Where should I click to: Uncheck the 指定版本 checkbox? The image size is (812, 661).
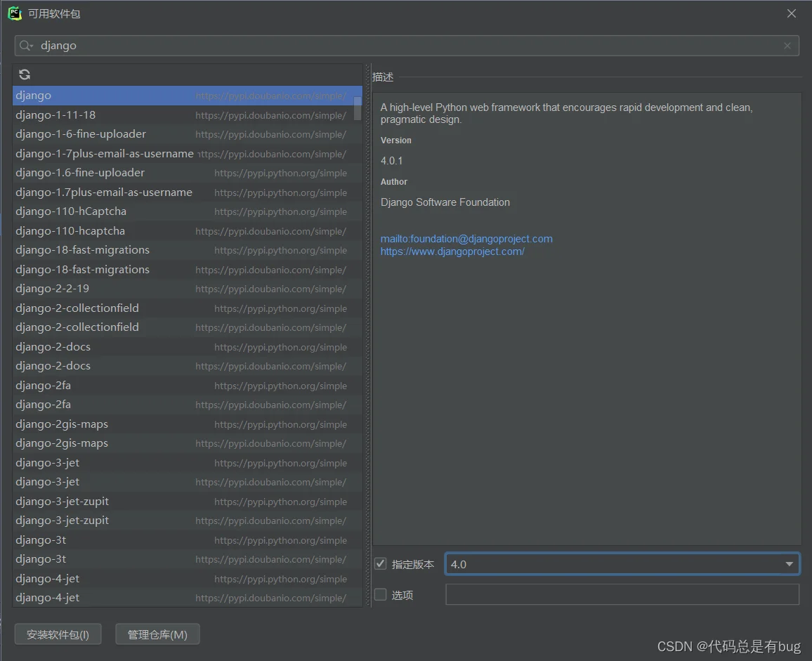pyautogui.click(x=381, y=563)
